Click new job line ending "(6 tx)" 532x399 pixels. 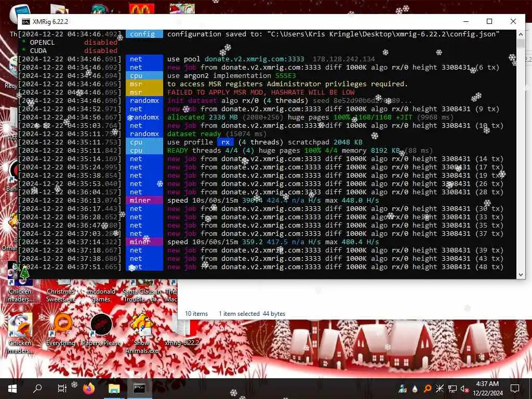(x=259, y=67)
